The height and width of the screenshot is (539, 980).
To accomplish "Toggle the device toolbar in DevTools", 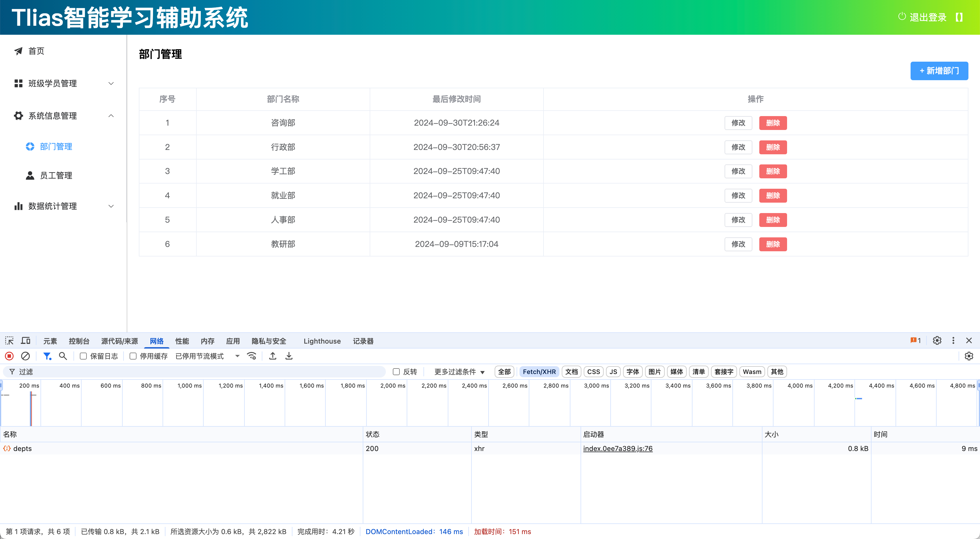I will click(25, 340).
